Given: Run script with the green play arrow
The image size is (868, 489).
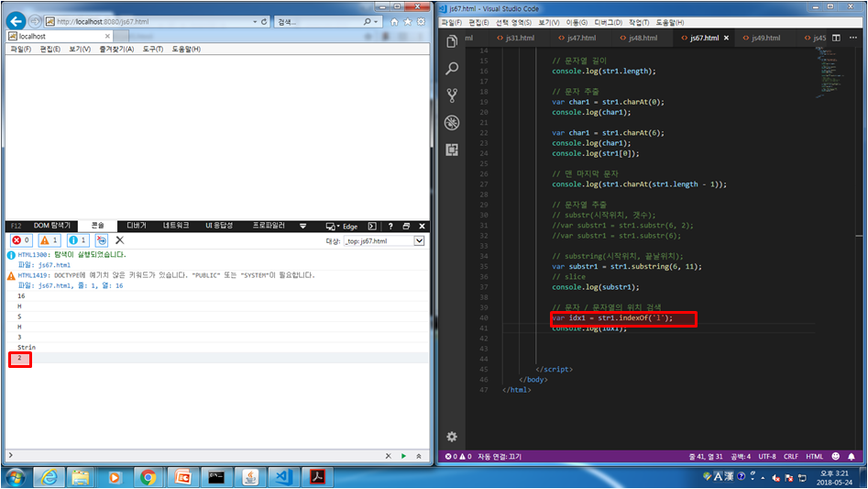Looking at the screenshot, I should 403,456.
